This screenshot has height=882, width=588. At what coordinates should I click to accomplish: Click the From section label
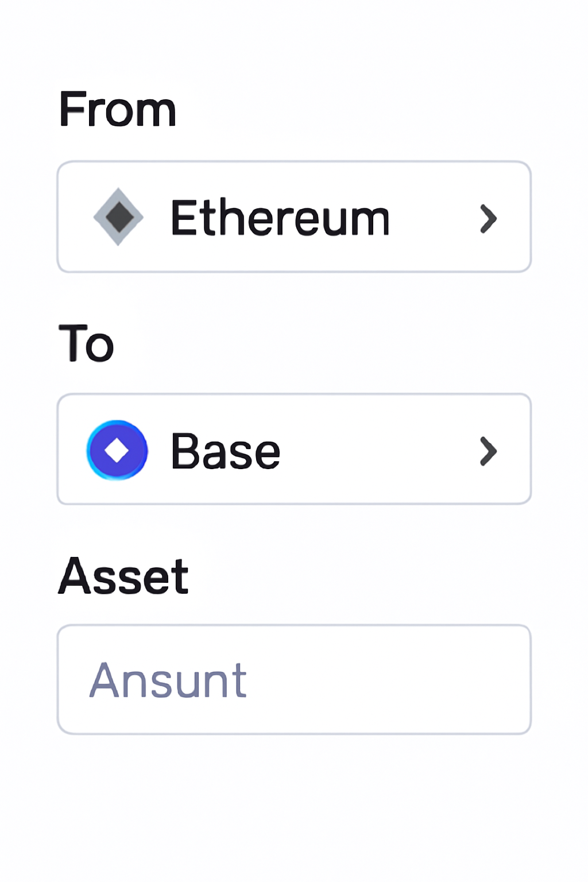pos(118,109)
